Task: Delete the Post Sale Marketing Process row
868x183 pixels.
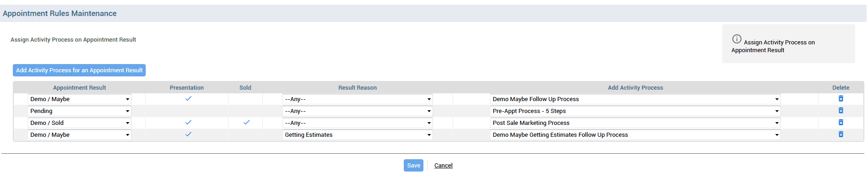Action: pos(841,123)
